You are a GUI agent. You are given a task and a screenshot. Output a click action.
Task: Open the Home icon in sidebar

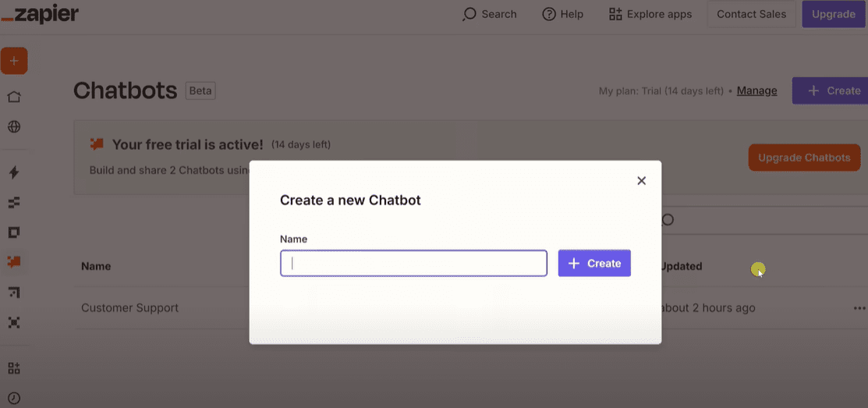tap(14, 97)
